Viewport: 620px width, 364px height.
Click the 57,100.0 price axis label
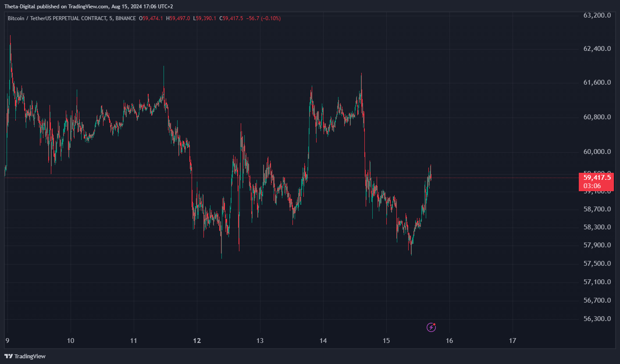[597, 282]
